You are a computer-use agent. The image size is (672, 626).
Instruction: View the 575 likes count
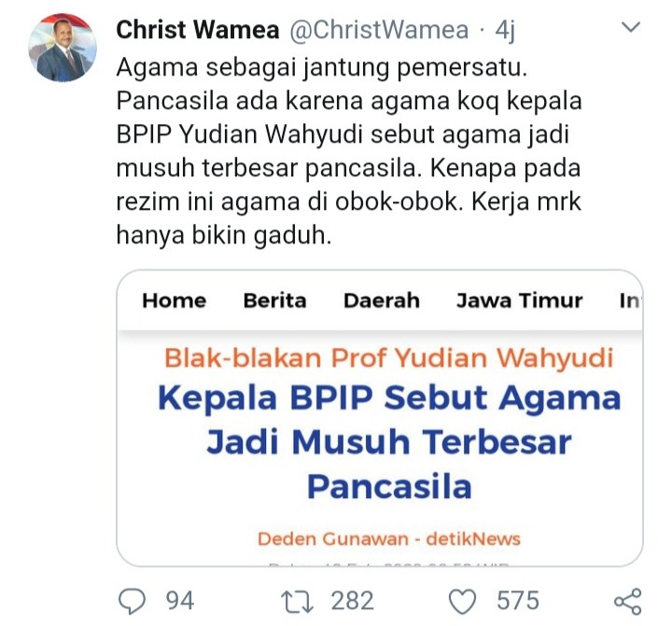[x=518, y=601]
